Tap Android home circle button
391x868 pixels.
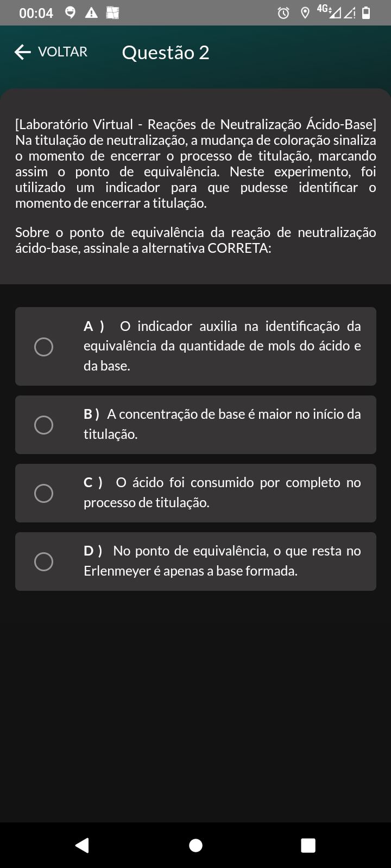(x=195, y=845)
